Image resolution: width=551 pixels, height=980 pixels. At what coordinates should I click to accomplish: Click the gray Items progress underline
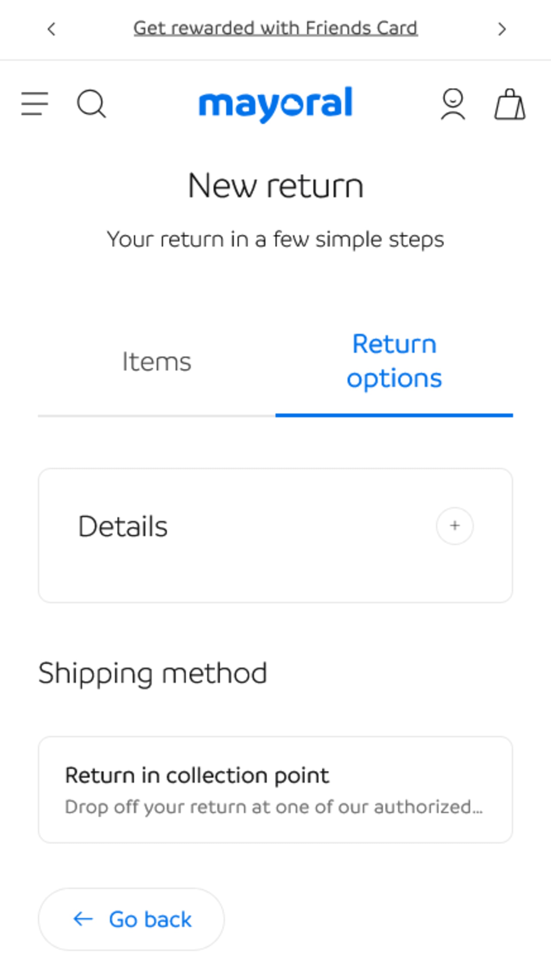157,416
